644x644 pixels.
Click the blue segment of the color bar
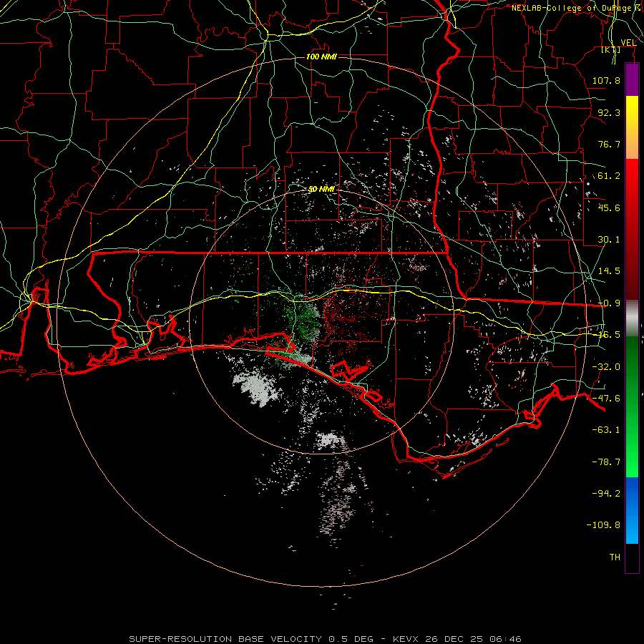point(632,510)
